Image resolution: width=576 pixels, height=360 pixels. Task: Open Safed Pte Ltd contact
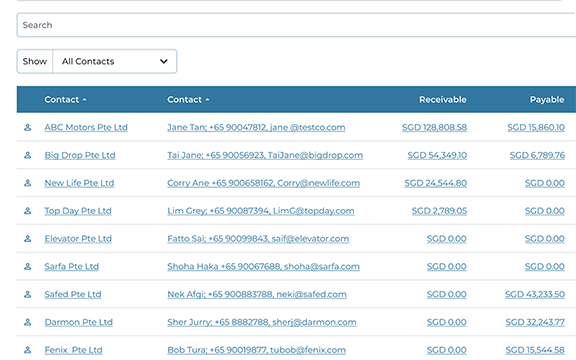click(x=73, y=294)
